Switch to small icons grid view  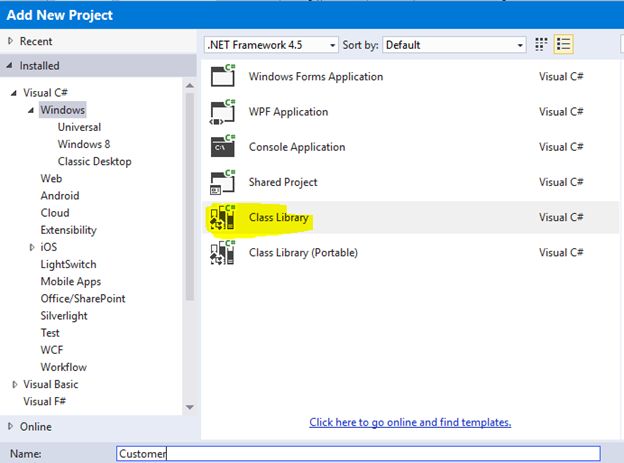click(x=541, y=45)
